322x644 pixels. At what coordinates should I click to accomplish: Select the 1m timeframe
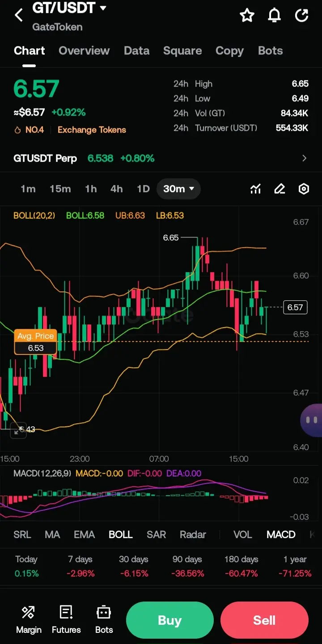pyautogui.click(x=28, y=189)
